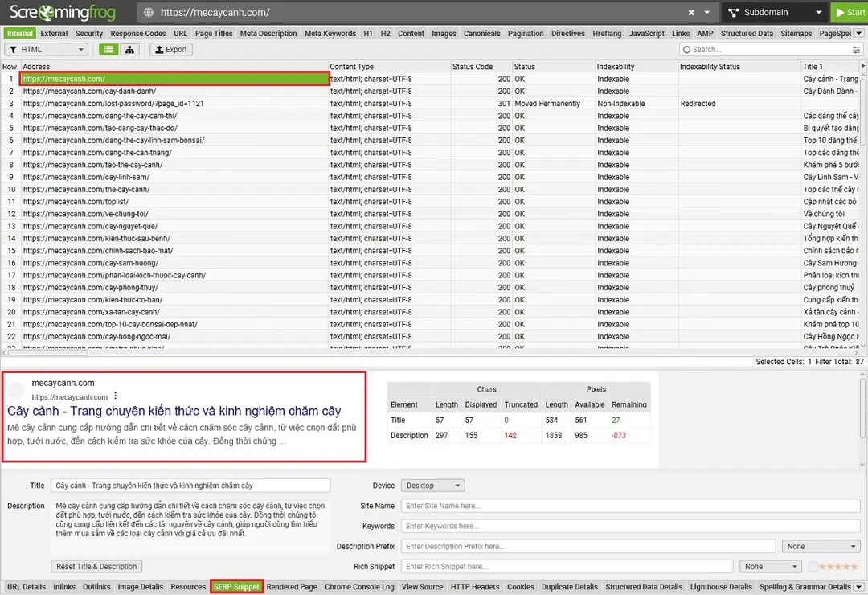Image resolution: width=868 pixels, height=595 pixels.
Task: Open search filter options icon
Action: tap(856, 50)
